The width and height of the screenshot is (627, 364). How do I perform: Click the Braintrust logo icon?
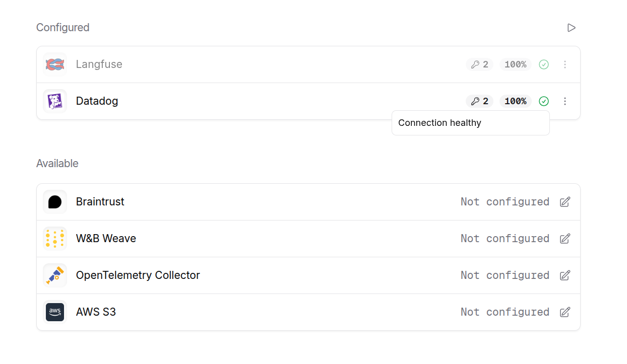pos(55,202)
